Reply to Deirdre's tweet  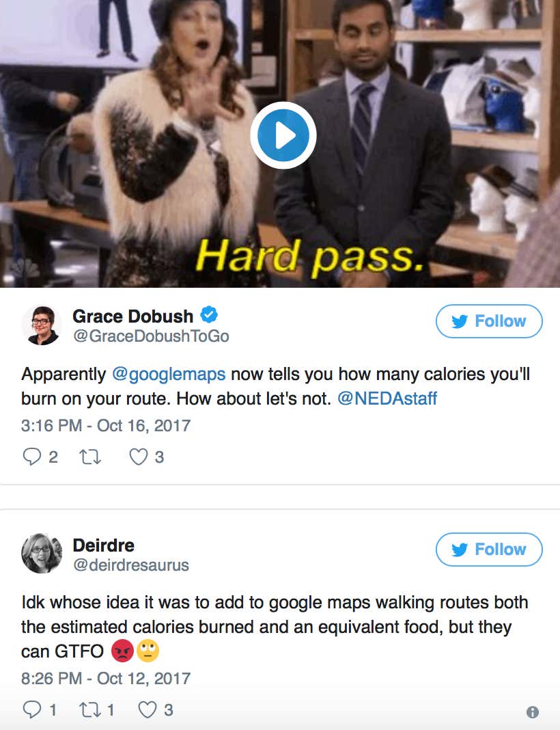pos(31,709)
